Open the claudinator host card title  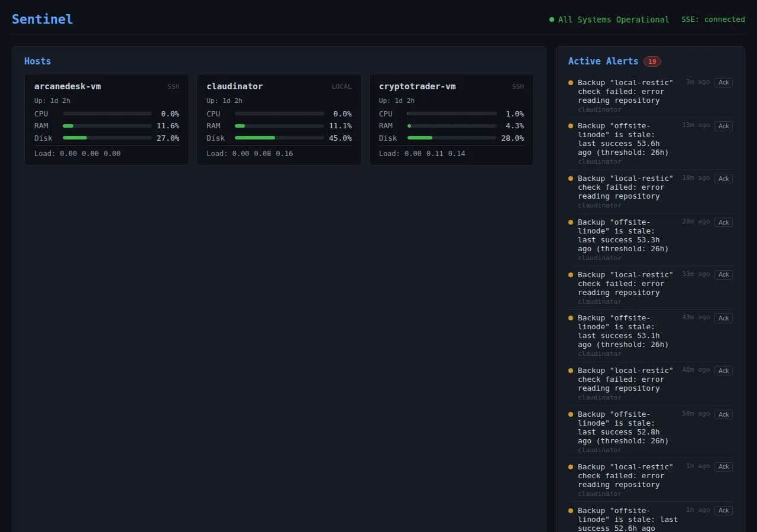pos(235,86)
